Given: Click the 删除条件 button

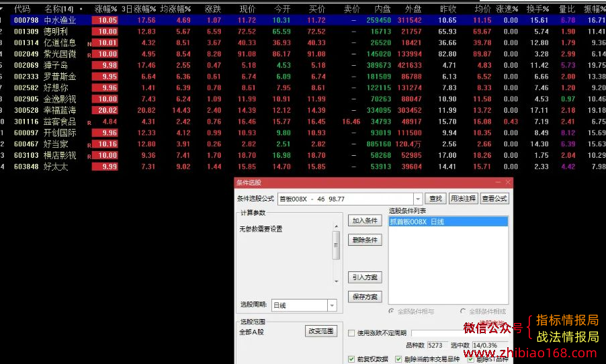Looking at the screenshot, I should (365, 240).
